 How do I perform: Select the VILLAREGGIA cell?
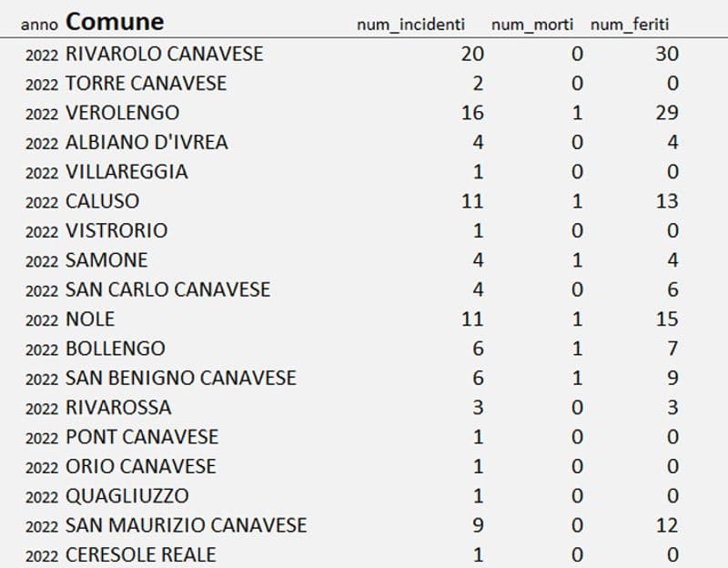click(x=126, y=172)
